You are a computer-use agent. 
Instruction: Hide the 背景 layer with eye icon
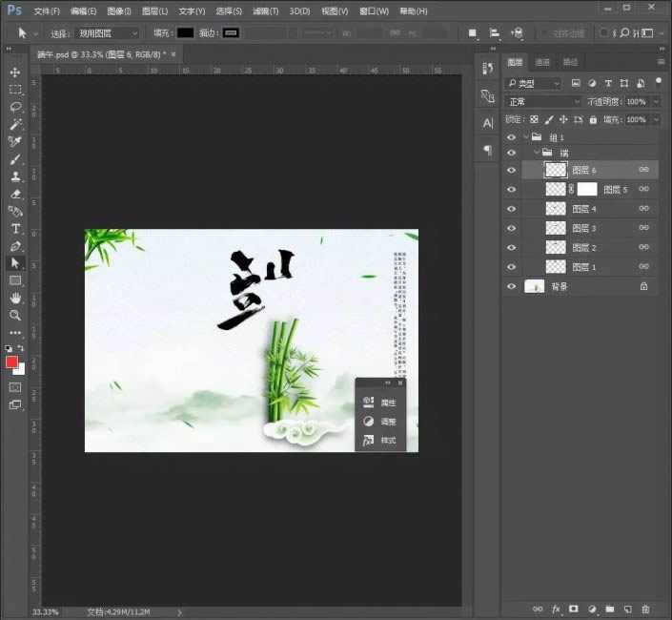pyautogui.click(x=512, y=286)
